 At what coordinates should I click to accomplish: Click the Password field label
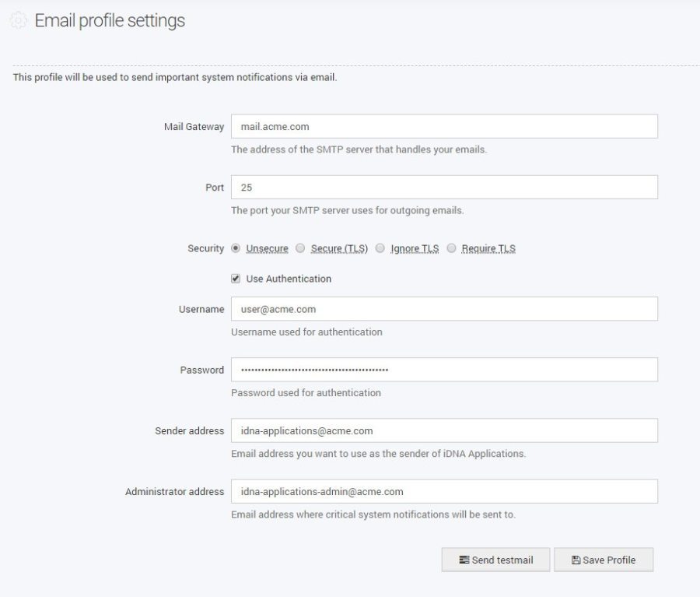pyautogui.click(x=202, y=370)
